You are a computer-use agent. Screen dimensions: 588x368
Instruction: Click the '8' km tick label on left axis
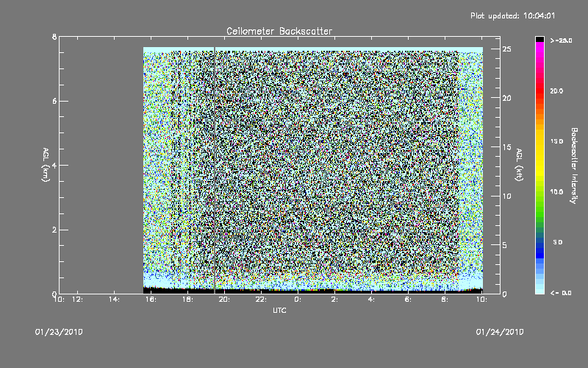(x=54, y=37)
